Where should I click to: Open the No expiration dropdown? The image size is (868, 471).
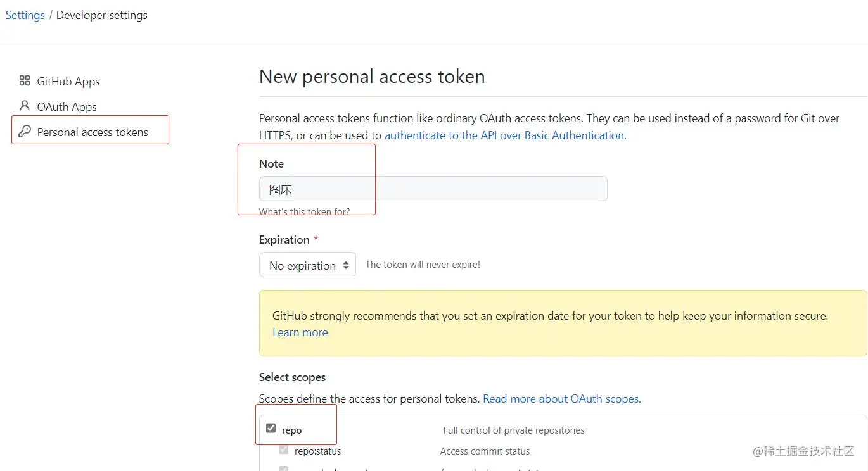(302, 265)
